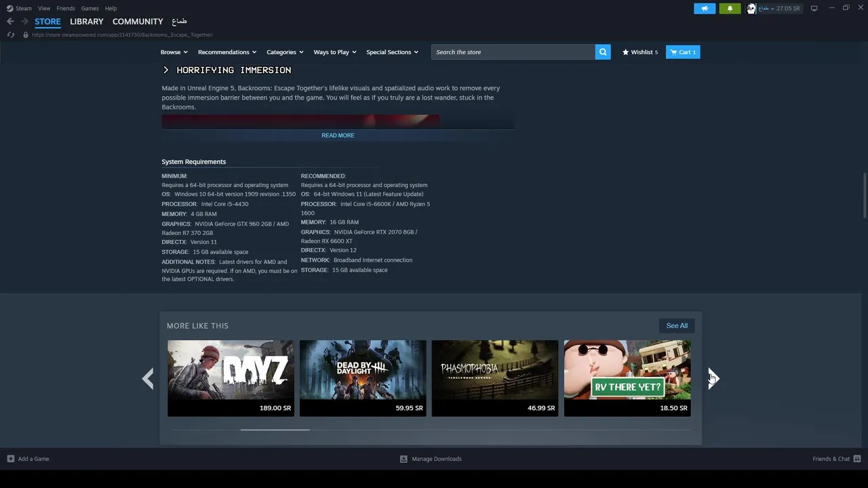Switch to the LIBRARY tab

(87, 22)
